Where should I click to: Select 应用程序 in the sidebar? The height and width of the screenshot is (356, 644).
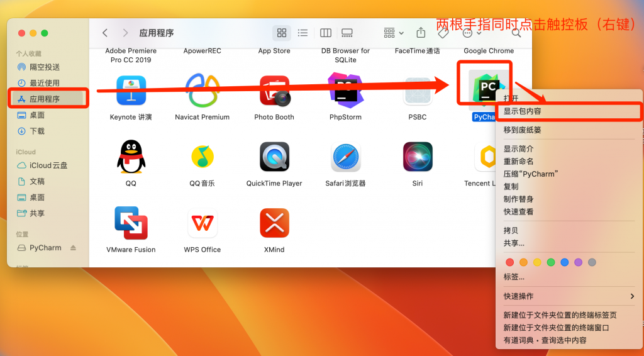(48, 99)
